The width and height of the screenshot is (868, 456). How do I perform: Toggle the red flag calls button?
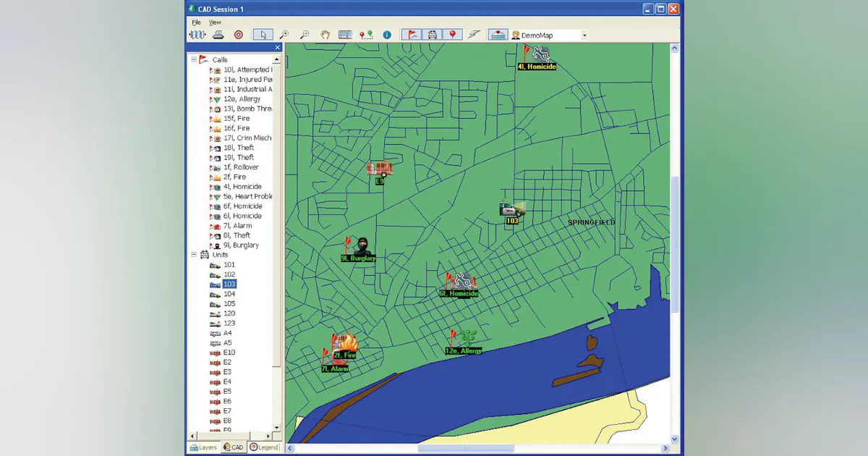[412, 35]
